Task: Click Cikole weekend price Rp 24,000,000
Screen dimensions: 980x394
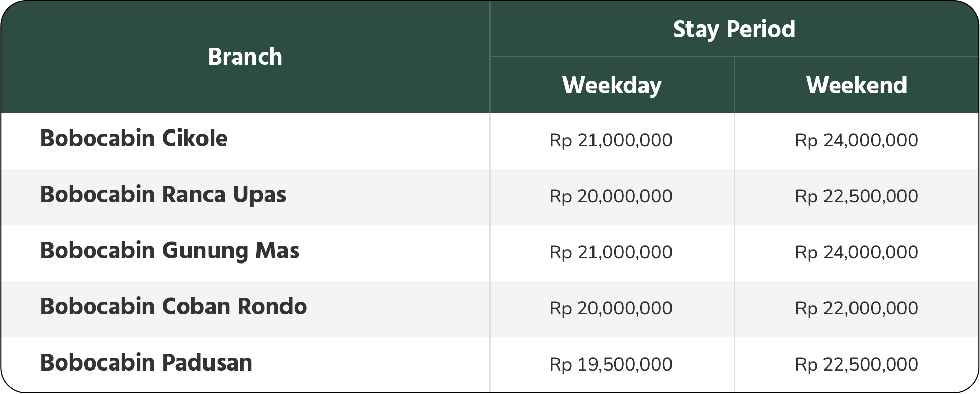Action: (857, 140)
